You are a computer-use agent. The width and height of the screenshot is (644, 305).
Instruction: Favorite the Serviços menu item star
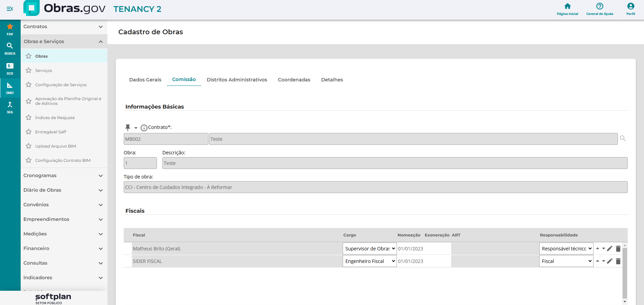click(x=29, y=71)
